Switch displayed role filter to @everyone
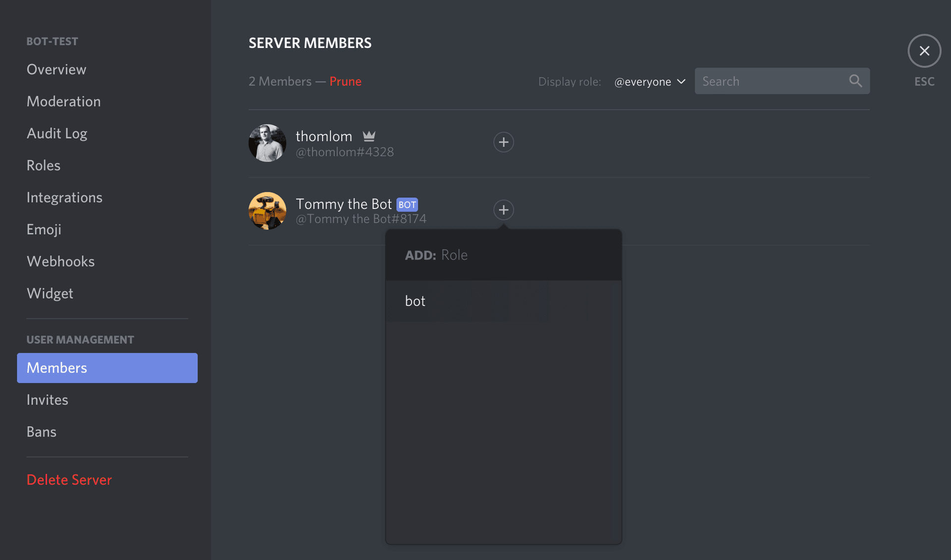 click(642, 82)
